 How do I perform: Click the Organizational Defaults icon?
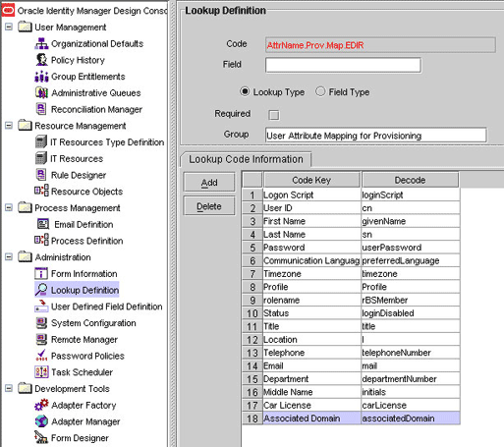[41, 43]
